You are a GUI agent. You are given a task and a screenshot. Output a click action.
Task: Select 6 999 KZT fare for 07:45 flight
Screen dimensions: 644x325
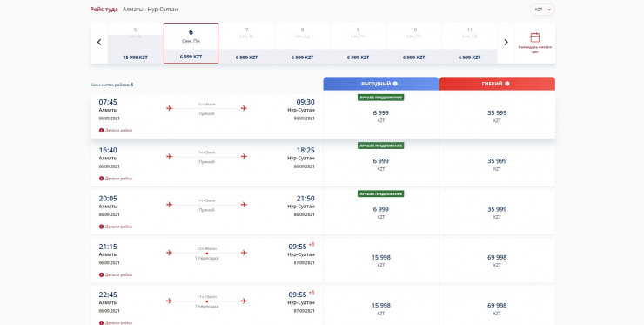[x=380, y=116]
